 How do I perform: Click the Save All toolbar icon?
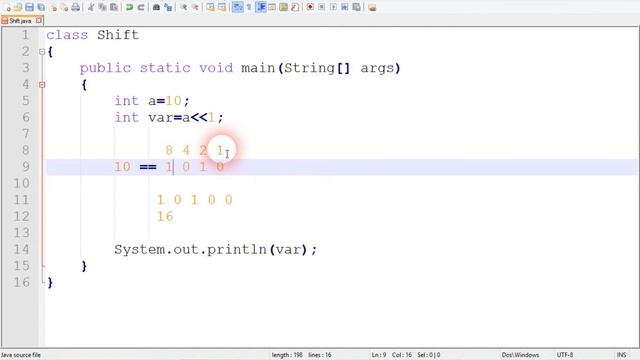[41, 7]
